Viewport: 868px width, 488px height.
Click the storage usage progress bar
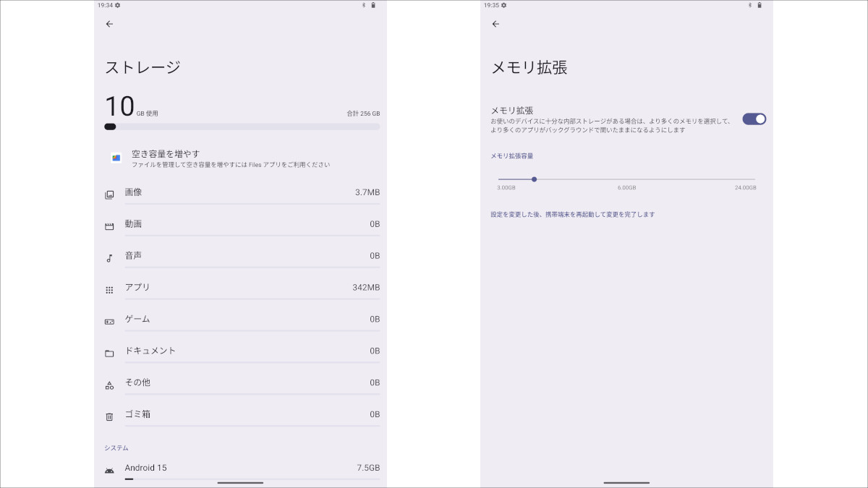(240, 127)
